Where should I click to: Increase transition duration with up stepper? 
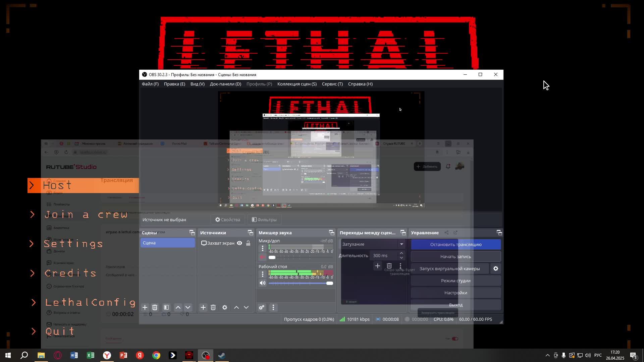click(401, 253)
